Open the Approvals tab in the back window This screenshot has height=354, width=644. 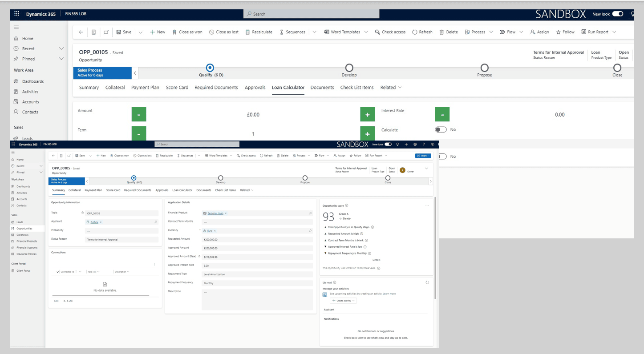tap(255, 88)
